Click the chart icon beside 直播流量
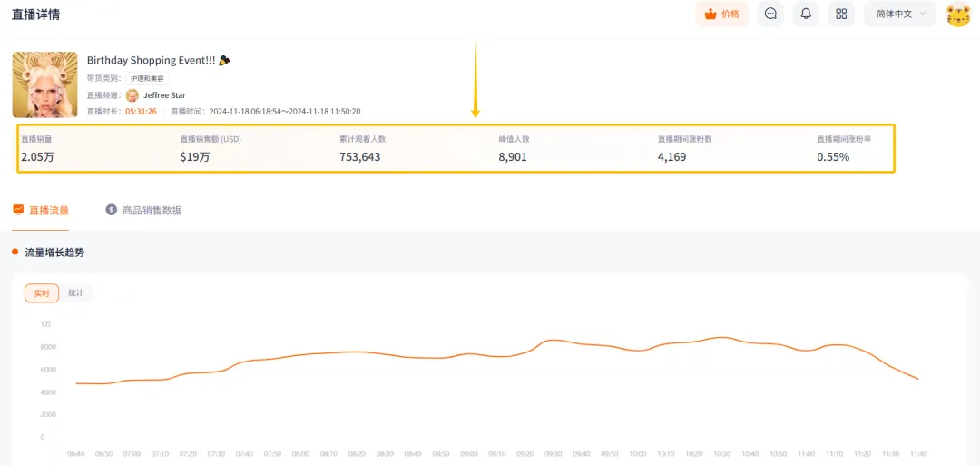Screen dimensions: 980x466 [18, 210]
